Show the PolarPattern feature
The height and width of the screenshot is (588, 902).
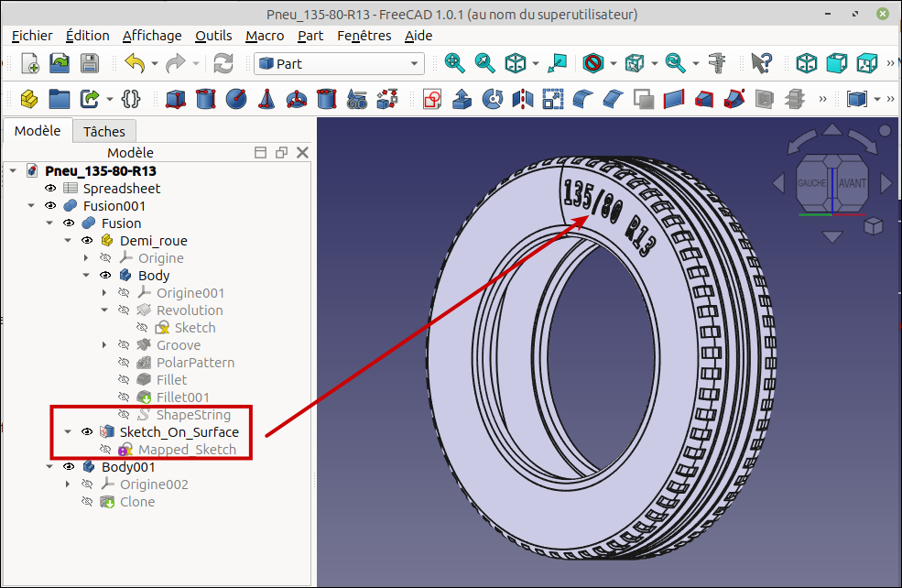click(124, 363)
